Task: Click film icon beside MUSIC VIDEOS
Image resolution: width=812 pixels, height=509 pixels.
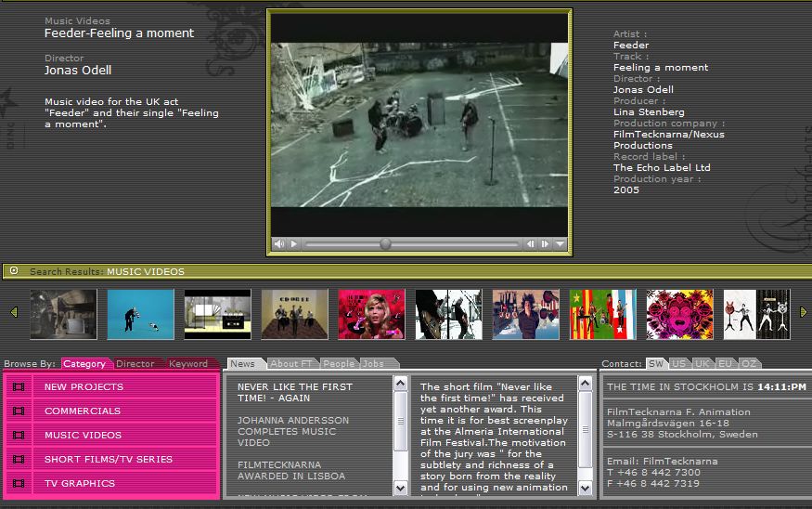Action: click(x=19, y=435)
